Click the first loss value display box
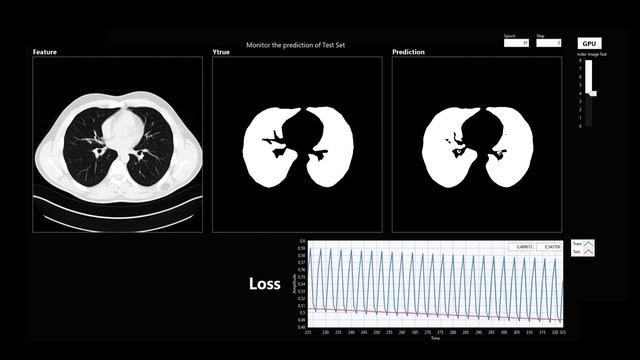The height and width of the screenshot is (360, 640). coord(521,247)
